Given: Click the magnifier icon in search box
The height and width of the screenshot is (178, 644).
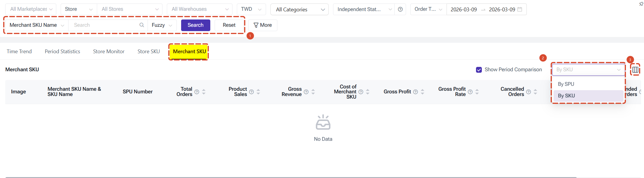Looking at the screenshot, I should (142, 25).
